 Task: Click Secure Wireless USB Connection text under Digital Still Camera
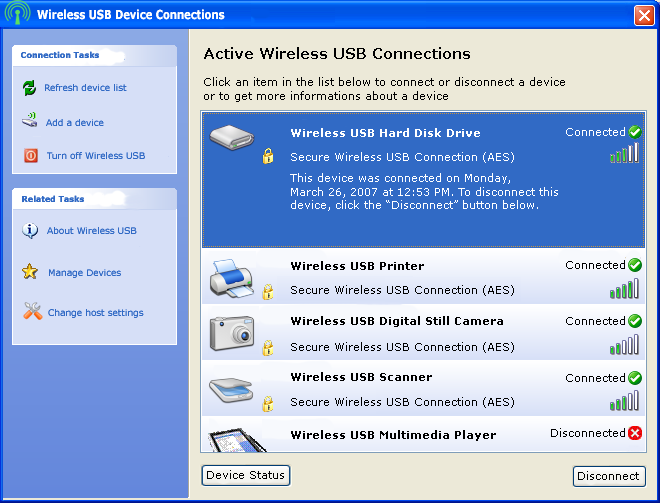click(402, 347)
